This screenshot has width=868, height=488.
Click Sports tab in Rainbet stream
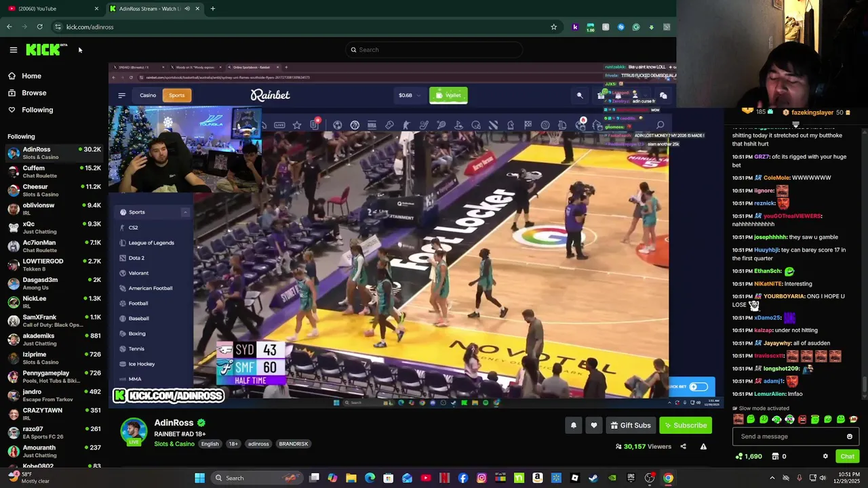point(176,96)
